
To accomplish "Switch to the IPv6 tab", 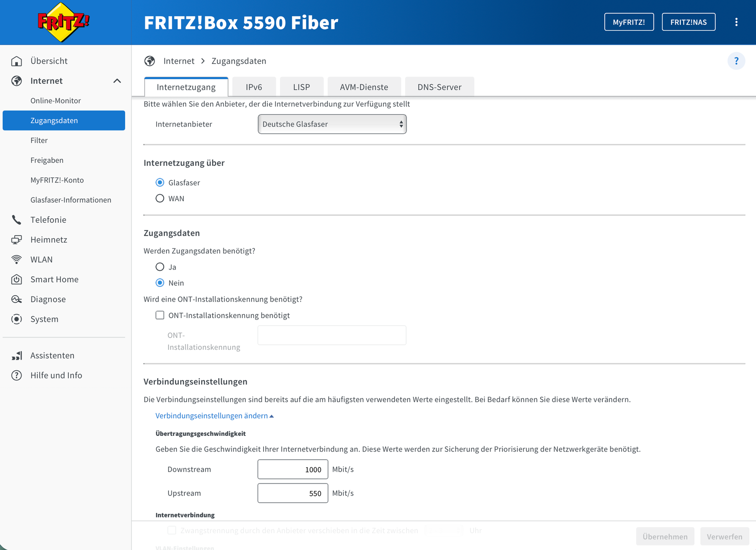I will [254, 87].
